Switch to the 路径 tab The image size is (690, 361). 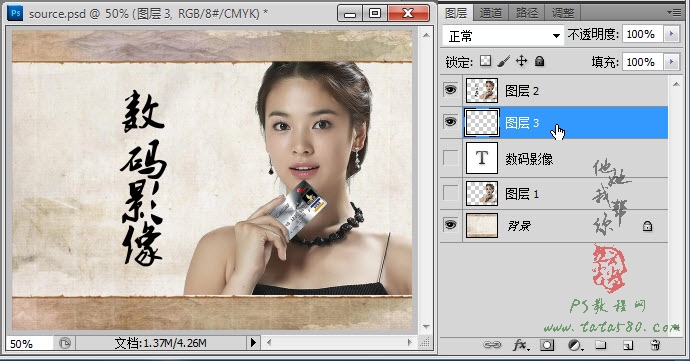[x=526, y=12]
